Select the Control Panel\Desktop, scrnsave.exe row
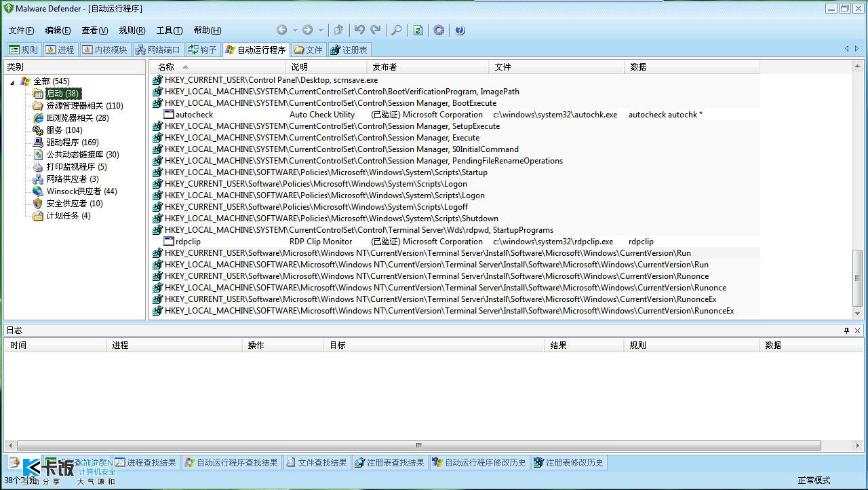Image resolution: width=868 pixels, height=490 pixels. pyautogui.click(x=456, y=80)
